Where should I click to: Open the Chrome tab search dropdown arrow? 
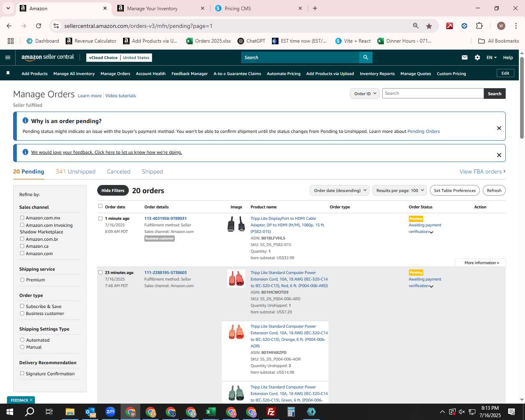8,8
